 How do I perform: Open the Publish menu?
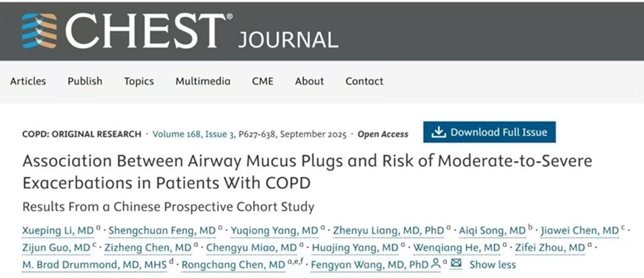pyautogui.click(x=85, y=81)
